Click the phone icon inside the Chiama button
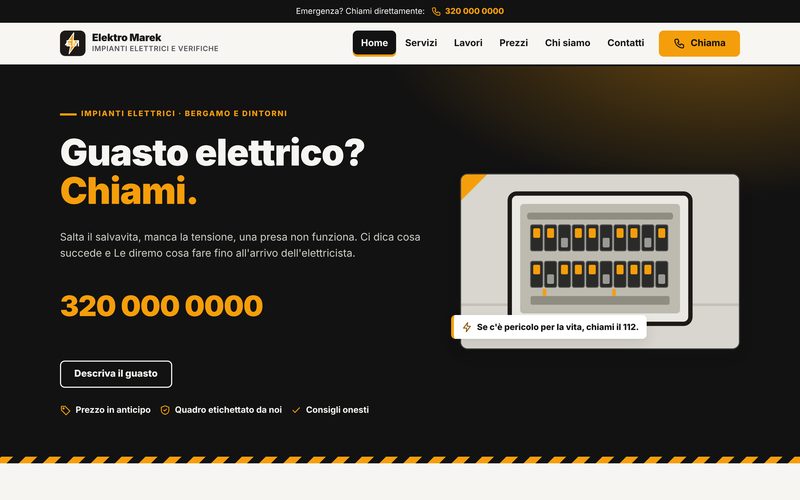This screenshot has width=800, height=500. coord(679,43)
